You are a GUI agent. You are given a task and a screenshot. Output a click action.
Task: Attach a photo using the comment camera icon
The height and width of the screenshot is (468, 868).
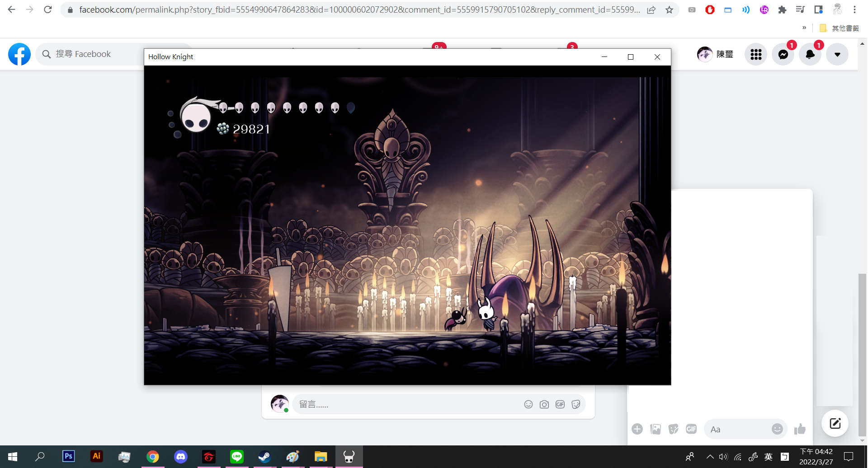coord(544,404)
